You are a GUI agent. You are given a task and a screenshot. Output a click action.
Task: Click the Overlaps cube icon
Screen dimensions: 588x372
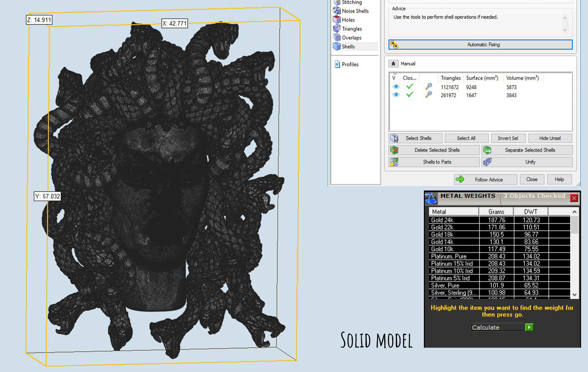pos(337,38)
